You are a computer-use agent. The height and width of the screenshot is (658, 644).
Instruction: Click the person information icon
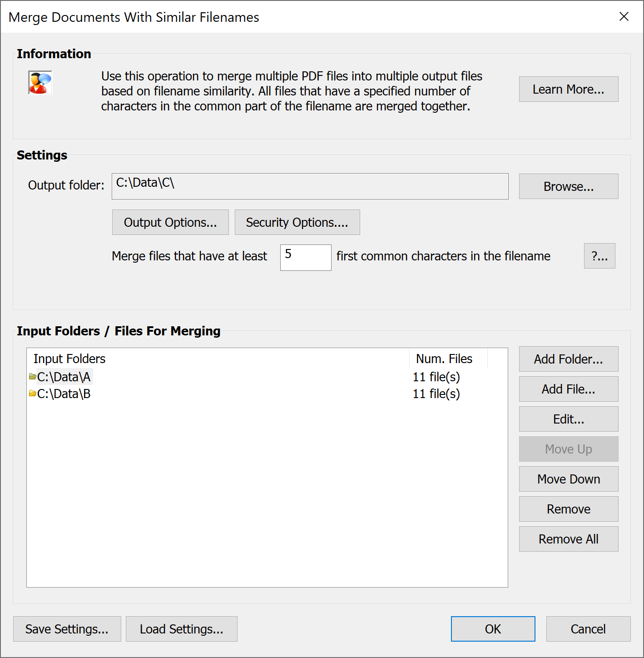pyautogui.click(x=40, y=83)
